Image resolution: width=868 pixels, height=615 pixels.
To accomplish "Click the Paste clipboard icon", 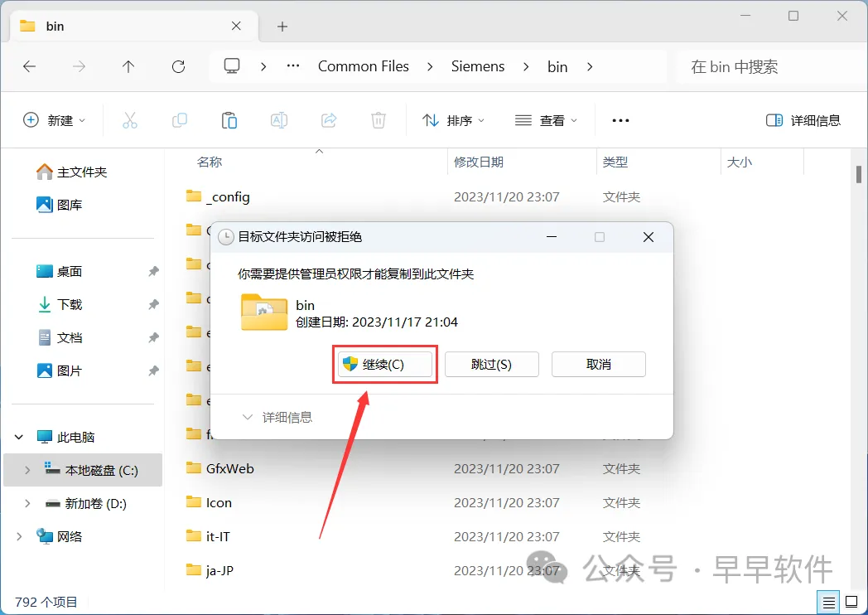I will (229, 120).
